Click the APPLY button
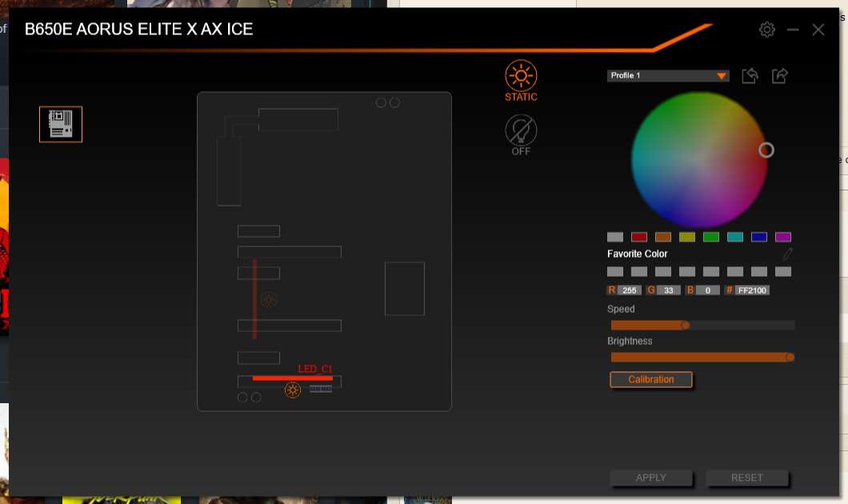 (x=651, y=478)
